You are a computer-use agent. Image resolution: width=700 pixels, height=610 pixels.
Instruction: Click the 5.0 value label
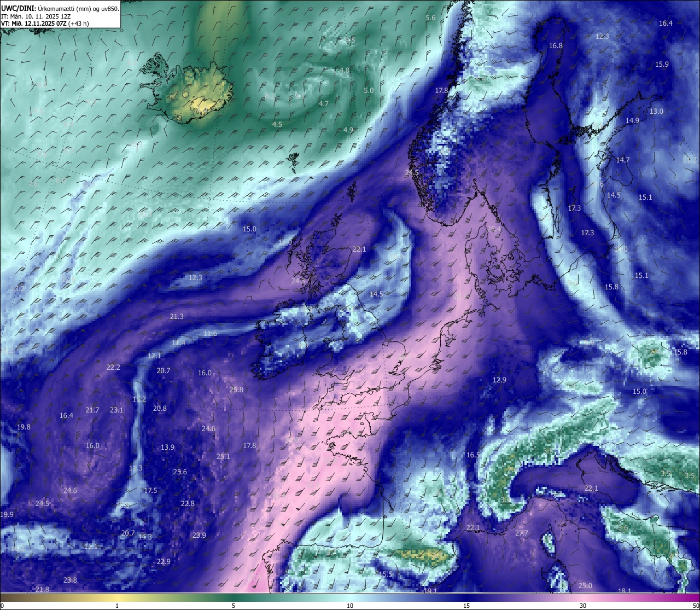[x=369, y=91]
